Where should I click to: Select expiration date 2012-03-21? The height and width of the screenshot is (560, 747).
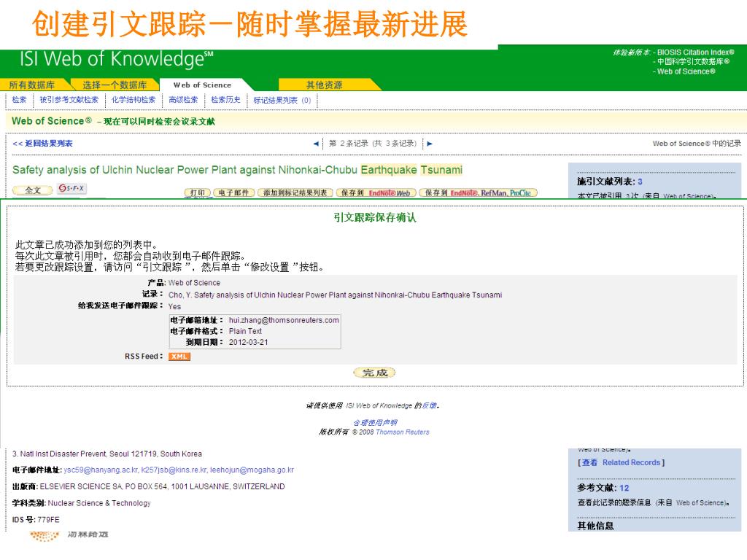tap(248, 343)
